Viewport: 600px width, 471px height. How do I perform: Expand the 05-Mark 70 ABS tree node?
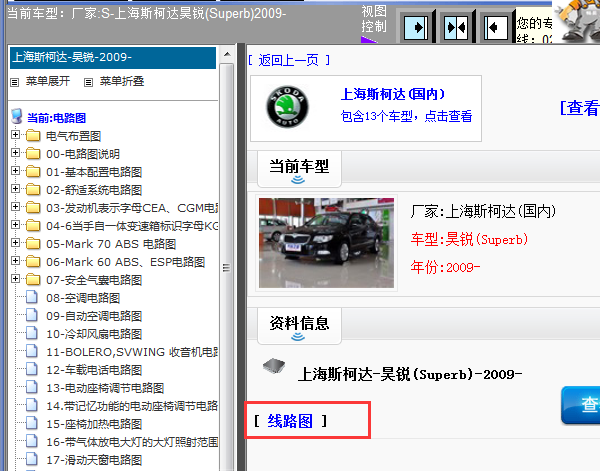coord(15,243)
